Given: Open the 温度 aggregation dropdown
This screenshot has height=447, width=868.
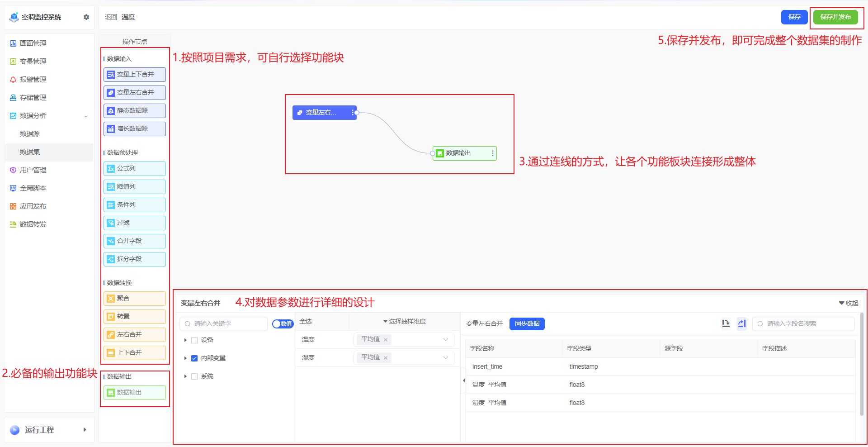Looking at the screenshot, I should tap(445, 339).
